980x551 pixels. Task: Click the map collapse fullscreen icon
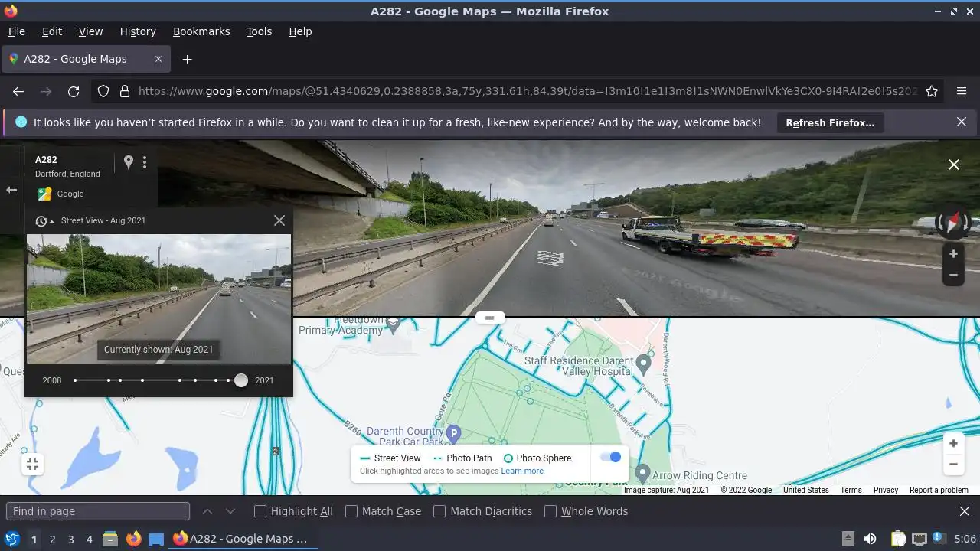pyautogui.click(x=32, y=464)
